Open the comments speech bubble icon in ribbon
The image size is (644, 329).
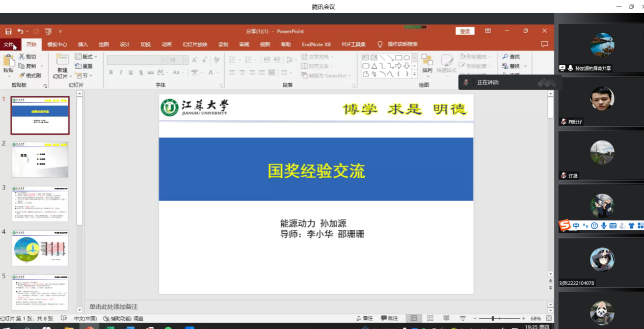pos(544,44)
